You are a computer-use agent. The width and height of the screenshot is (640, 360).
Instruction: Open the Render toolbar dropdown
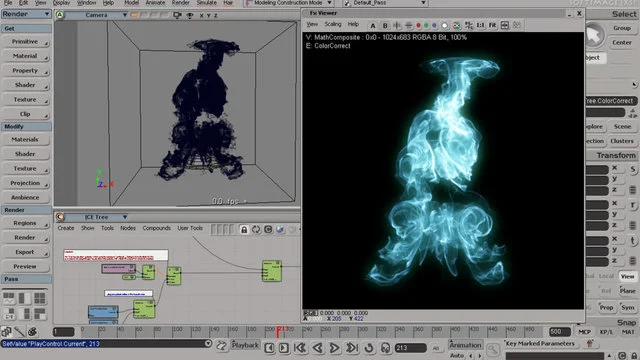click(x=26, y=14)
